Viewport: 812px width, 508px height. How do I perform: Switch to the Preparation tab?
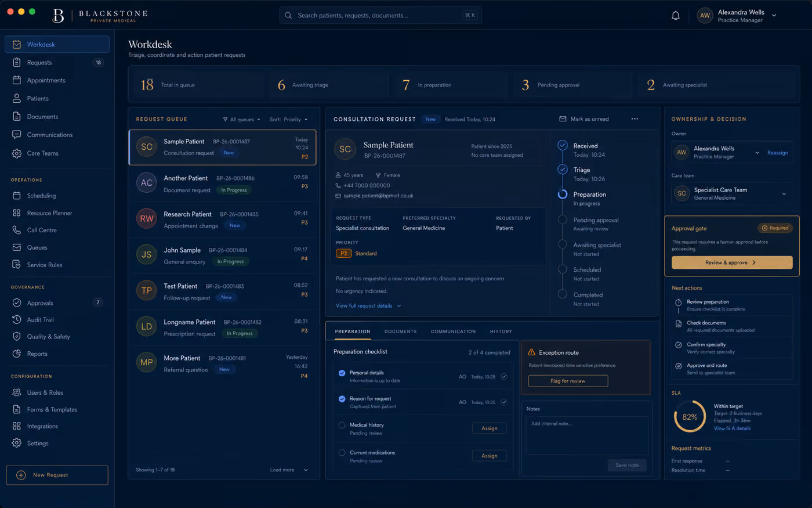point(352,332)
